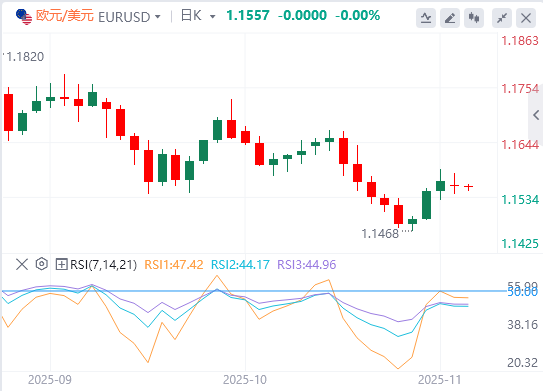Select the latest candlestick on chart
Screen dimensions: 543x391
[x=469, y=187]
